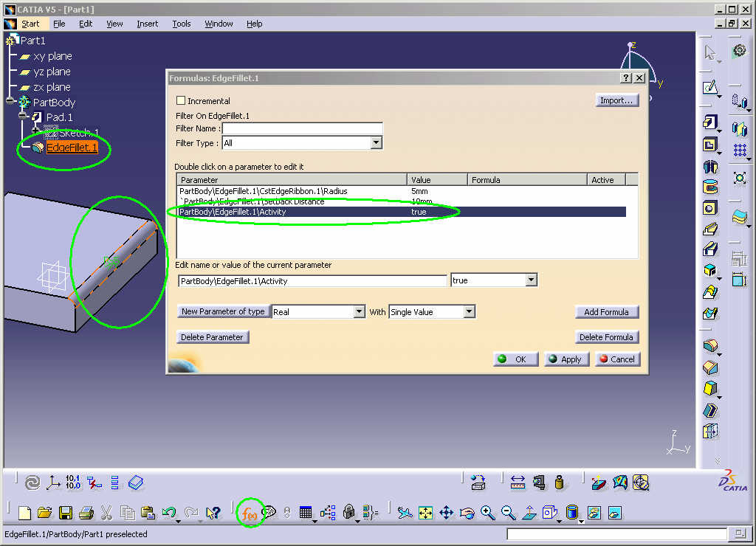
Task: Open the Single Value dropdown
Action: 469,312
